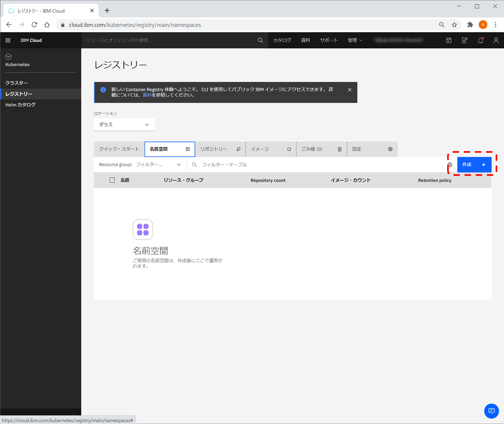Open the notifications bell icon

[481, 40]
